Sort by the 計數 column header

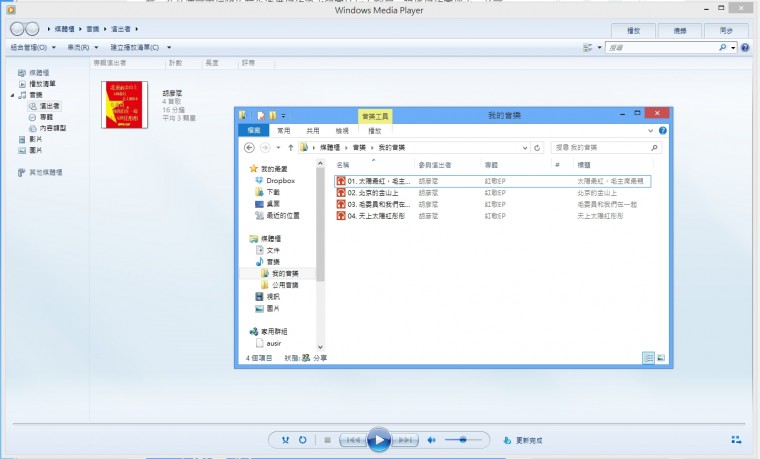pos(175,63)
